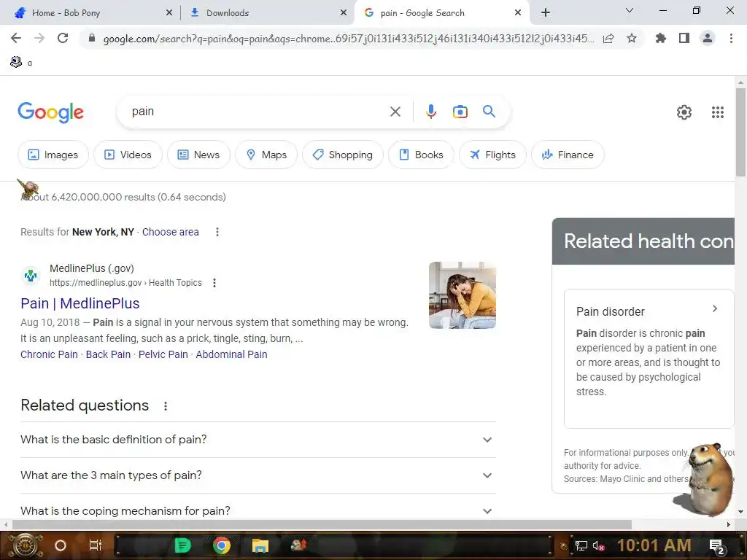Open Related questions options menu
747x560 pixels.
166,405
